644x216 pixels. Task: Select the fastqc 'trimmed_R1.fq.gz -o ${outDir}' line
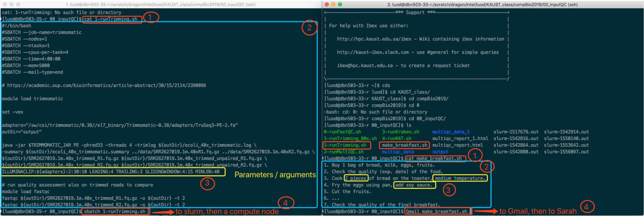pyautogui.click(x=93, y=198)
